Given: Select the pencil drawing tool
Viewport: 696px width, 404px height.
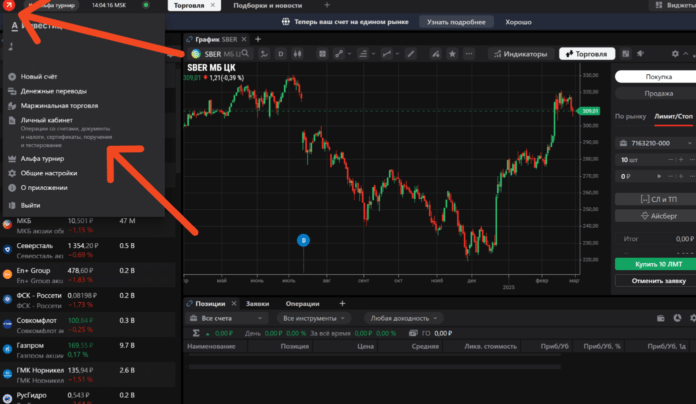Looking at the screenshot, I should pos(411,54).
